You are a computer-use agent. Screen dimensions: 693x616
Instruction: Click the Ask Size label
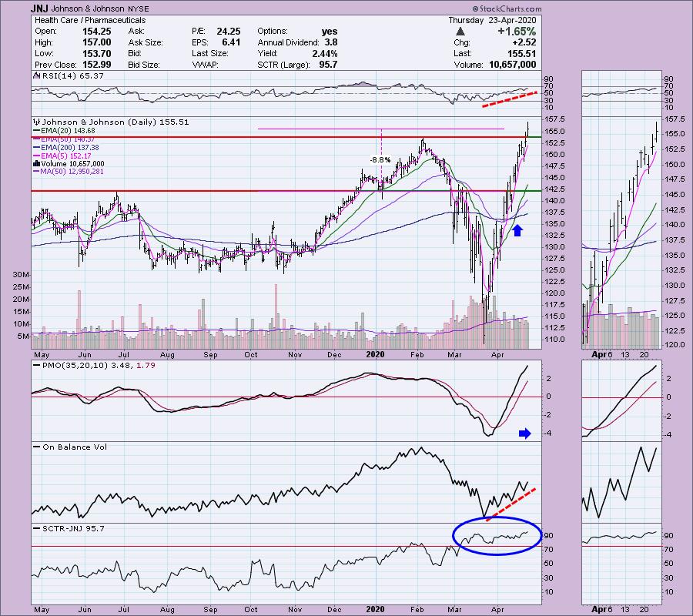point(146,42)
